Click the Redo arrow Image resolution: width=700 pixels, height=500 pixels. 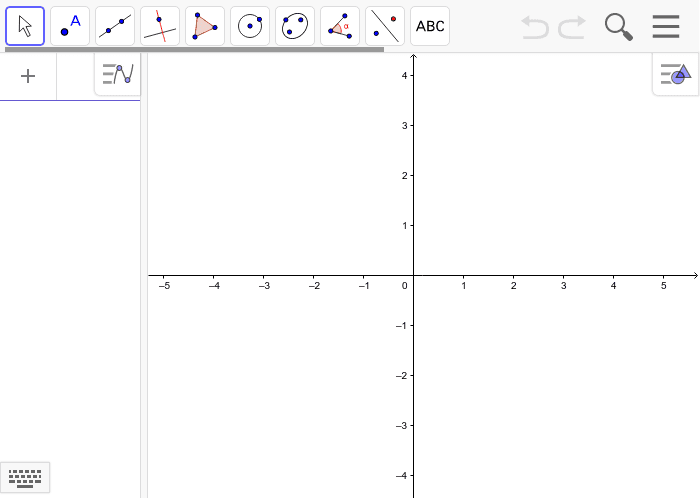(572, 27)
